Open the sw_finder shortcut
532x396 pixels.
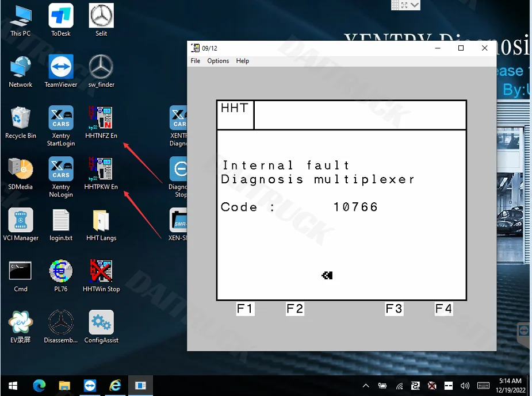101,71
